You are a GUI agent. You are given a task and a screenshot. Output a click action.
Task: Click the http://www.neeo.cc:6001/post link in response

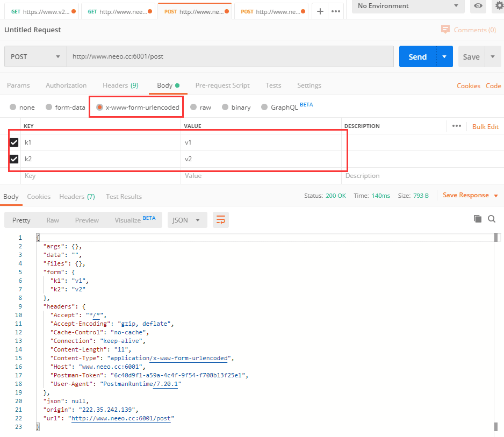pos(121,418)
